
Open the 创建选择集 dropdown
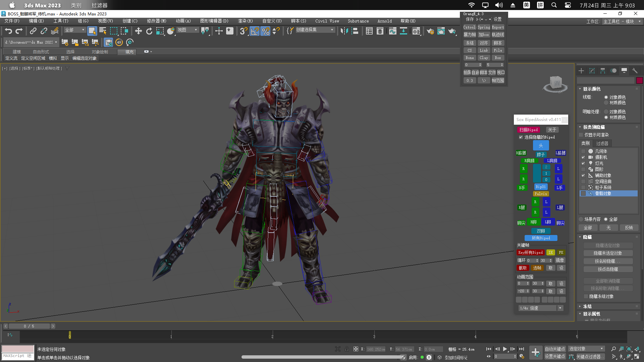(x=315, y=30)
